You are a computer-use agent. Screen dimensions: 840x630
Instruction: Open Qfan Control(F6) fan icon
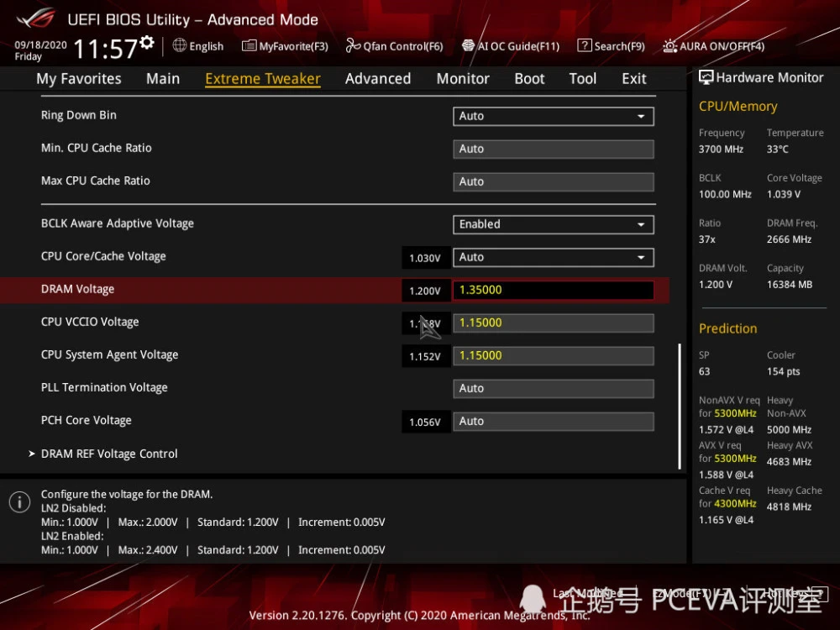(x=353, y=46)
